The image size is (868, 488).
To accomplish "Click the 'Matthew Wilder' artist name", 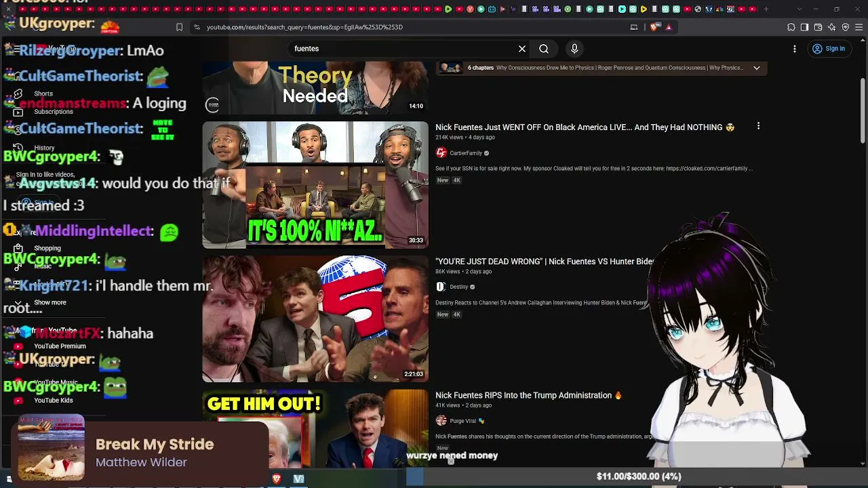I will 141,462.
